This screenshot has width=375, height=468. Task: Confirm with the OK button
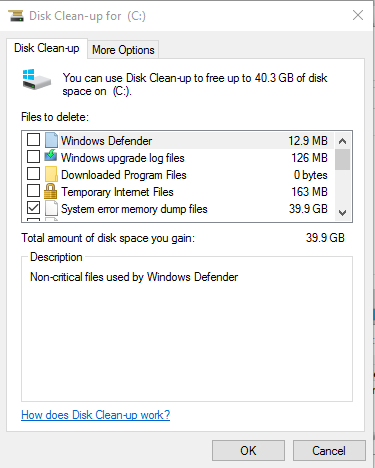248,451
